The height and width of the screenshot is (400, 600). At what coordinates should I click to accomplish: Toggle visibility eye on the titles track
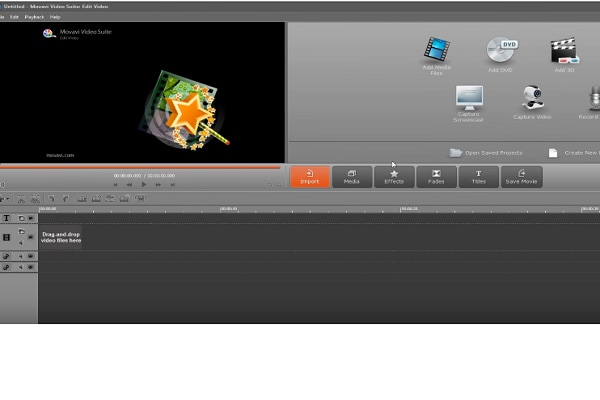(31, 218)
